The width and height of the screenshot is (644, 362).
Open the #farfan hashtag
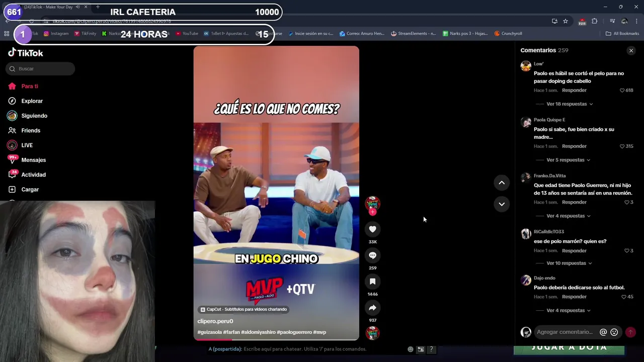231,332
